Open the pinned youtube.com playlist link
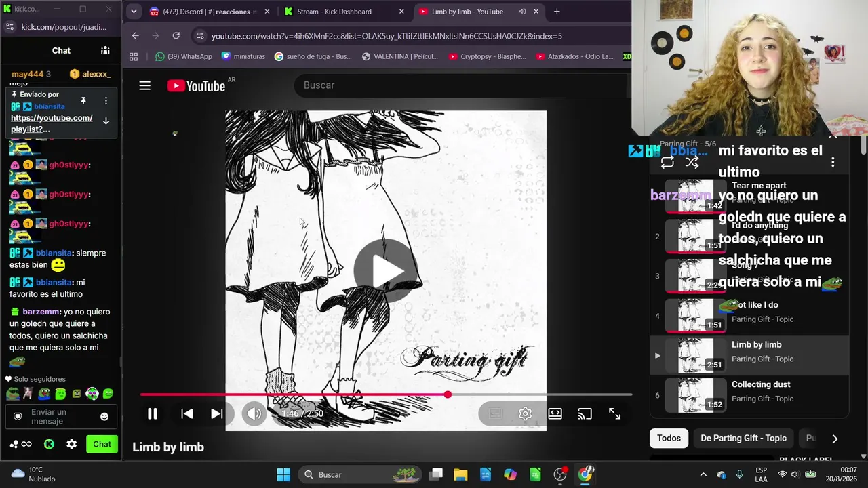The width and height of the screenshot is (868, 488). pyautogui.click(x=52, y=123)
